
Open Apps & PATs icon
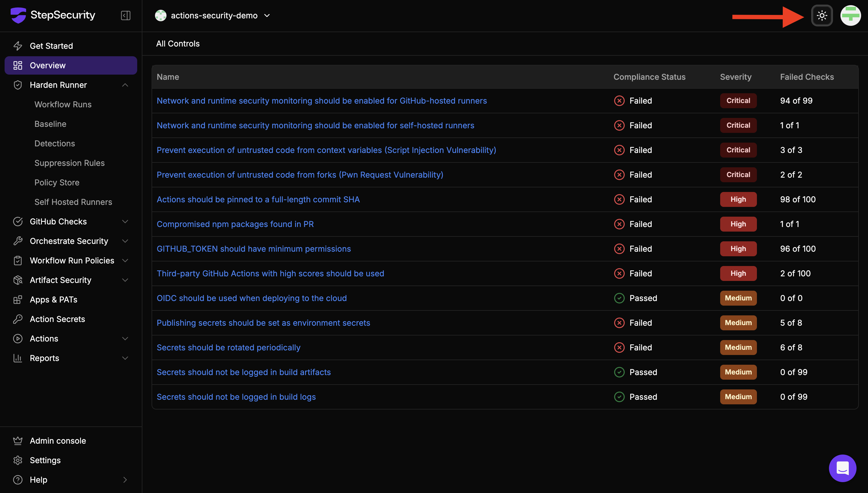coord(18,300)
